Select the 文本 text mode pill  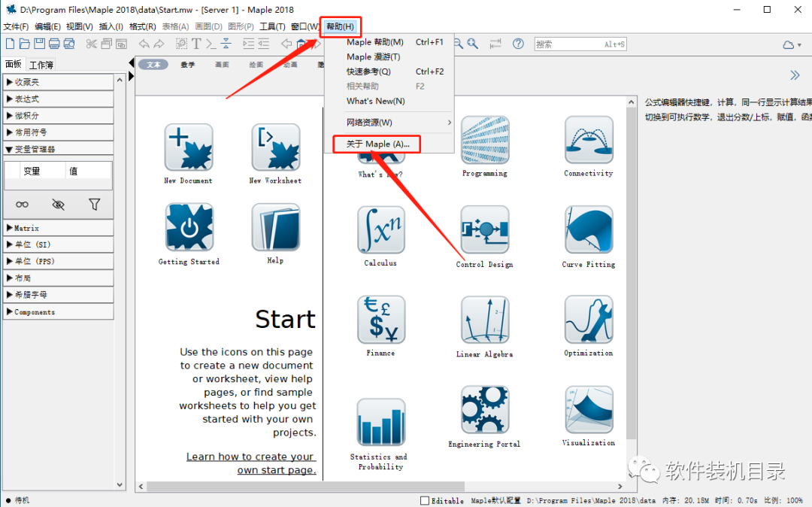pyautogui.click(x=154, y=65)
